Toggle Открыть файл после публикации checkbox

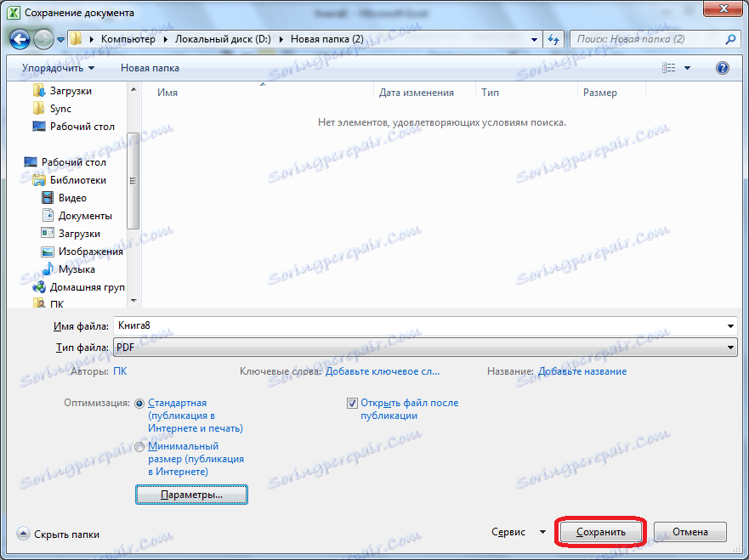352,404
